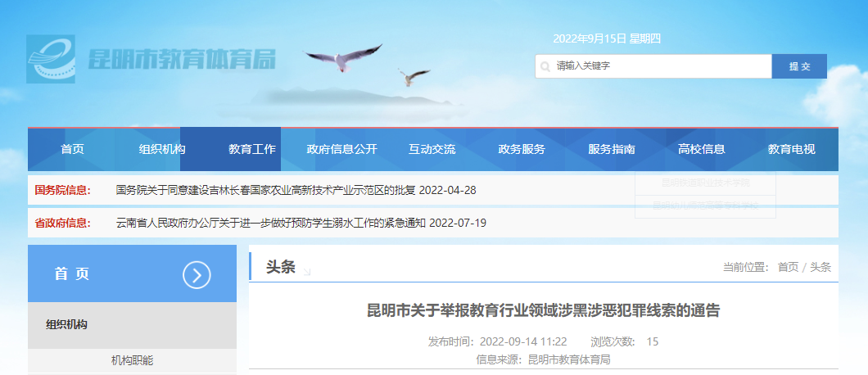The width and height of the screenshot is (868, 375).
Task: Open 政府信息公开 in the navigation bar
Action: click(341, 149)
